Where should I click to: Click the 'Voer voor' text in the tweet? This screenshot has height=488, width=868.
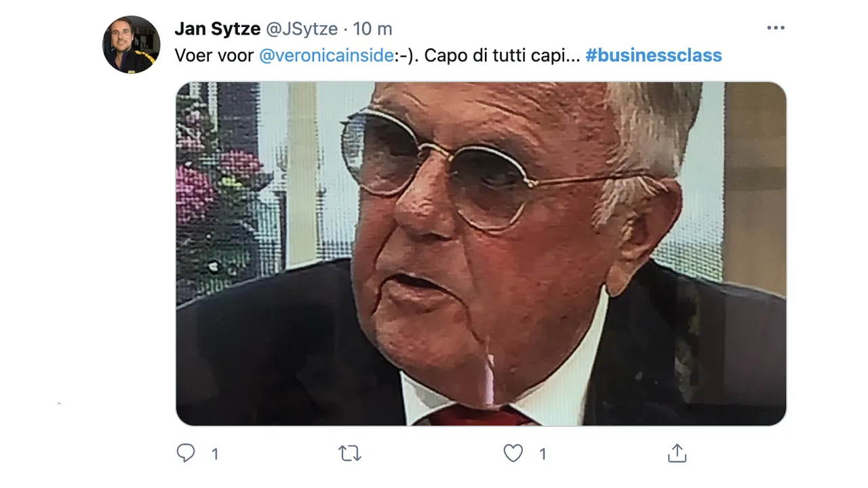coord(214,56)
